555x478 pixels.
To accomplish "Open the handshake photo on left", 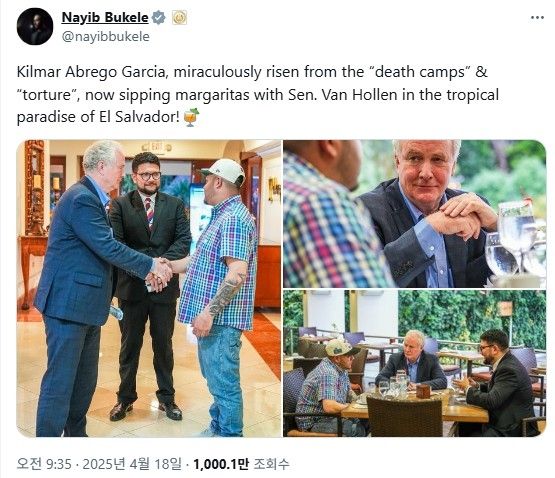I will tap(149, 288).
